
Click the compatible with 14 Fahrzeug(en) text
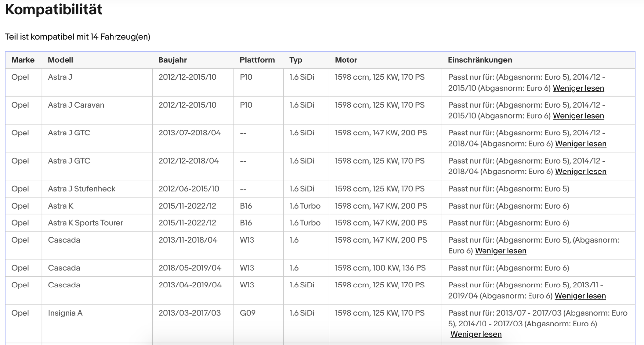[77, 37]
